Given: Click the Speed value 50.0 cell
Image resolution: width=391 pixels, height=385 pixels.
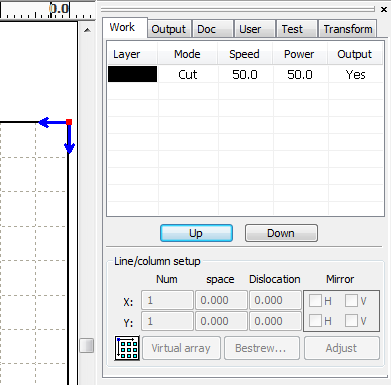Looking at the screenshot, I should tap(245, 74).
